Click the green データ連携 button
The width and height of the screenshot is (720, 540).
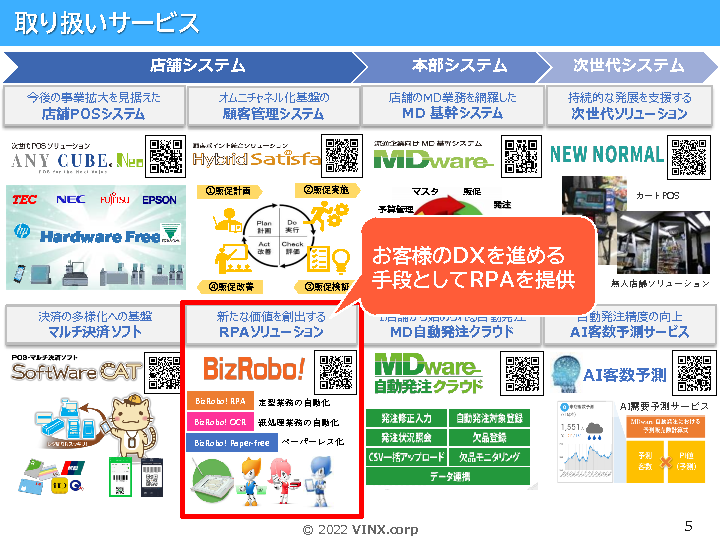(x=448, y=477)
